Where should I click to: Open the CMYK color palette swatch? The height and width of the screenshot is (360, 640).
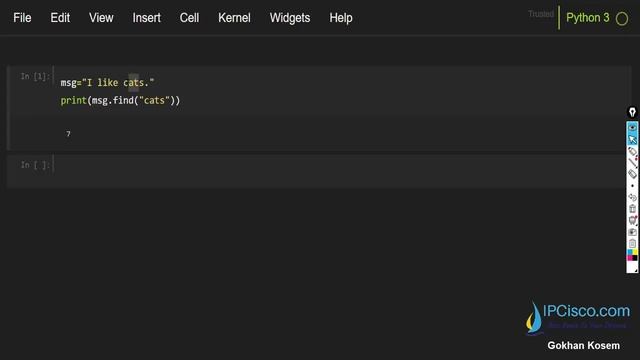tap(632, 256)
